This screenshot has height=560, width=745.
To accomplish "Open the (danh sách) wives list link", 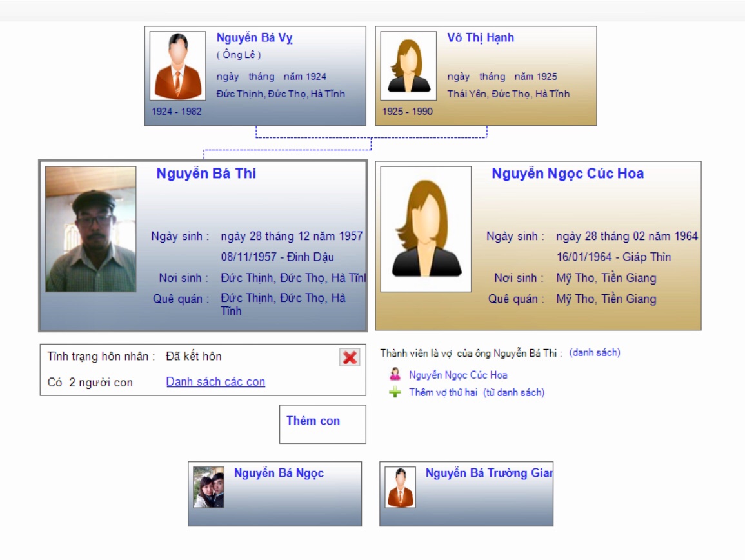I will point(595,353).
